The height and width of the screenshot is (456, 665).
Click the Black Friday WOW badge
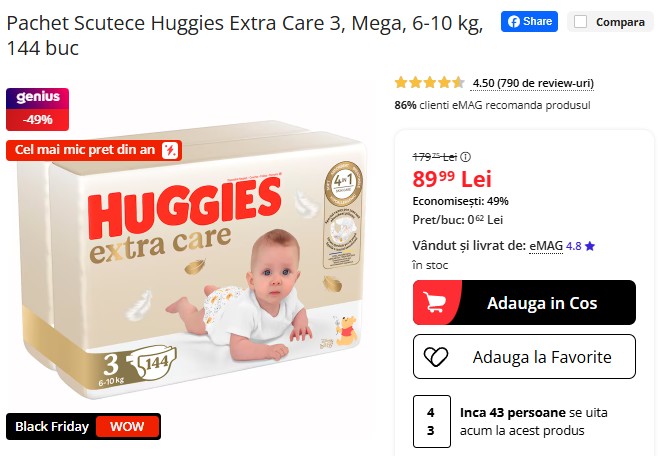pyautogui.click(x=83, y=426)
